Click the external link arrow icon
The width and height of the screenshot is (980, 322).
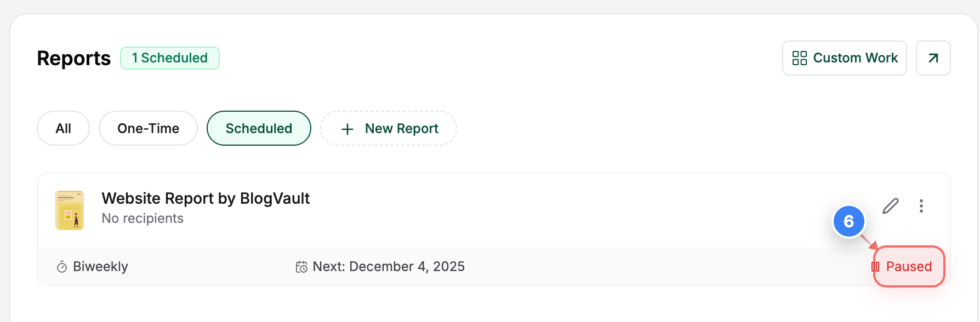[933, 58]
